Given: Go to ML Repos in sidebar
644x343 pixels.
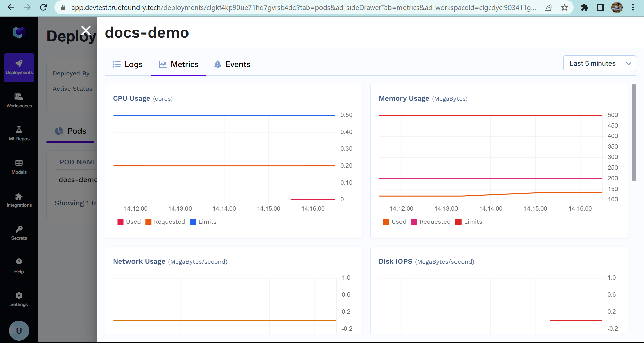Looking at the screenshot, I should [19, 134].
